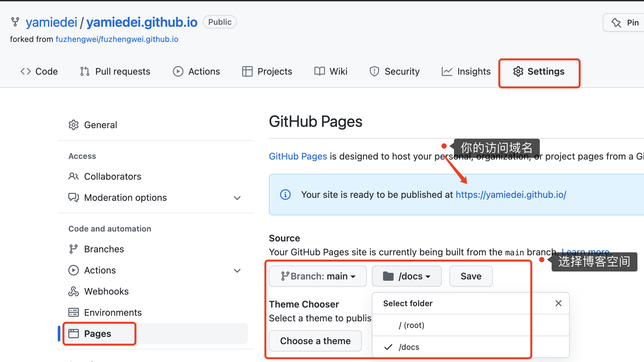Switch to the Insights tab
Image resolution: width=644 pixels, height=362 pixels.
click(x=466, y=71)
